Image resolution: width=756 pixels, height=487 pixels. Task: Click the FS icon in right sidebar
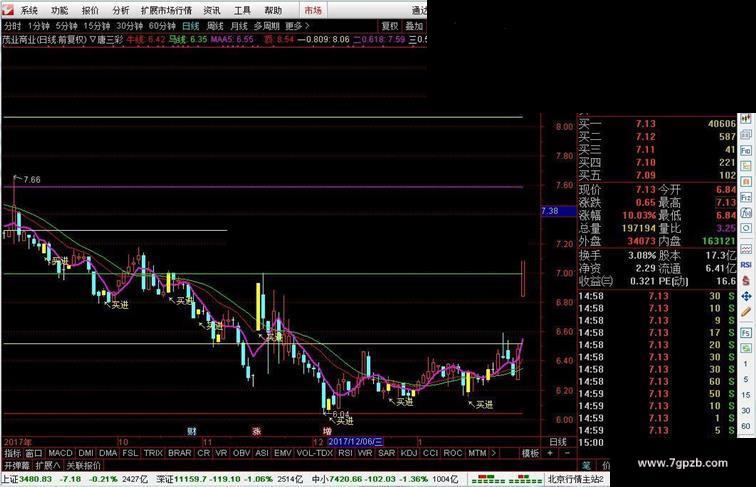click(x=746, y=333)
